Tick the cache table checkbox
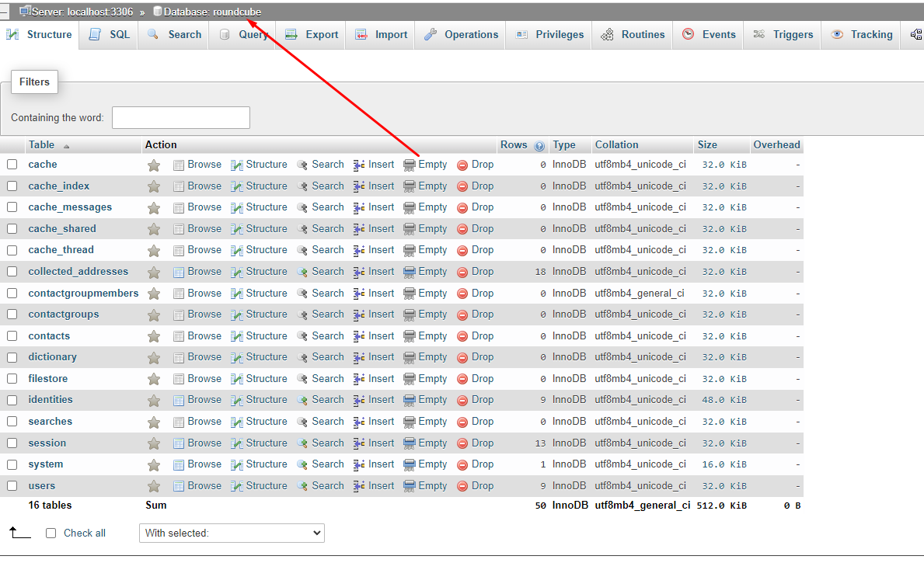Viewport: 924px width, 563px height. tap(12, 165)
